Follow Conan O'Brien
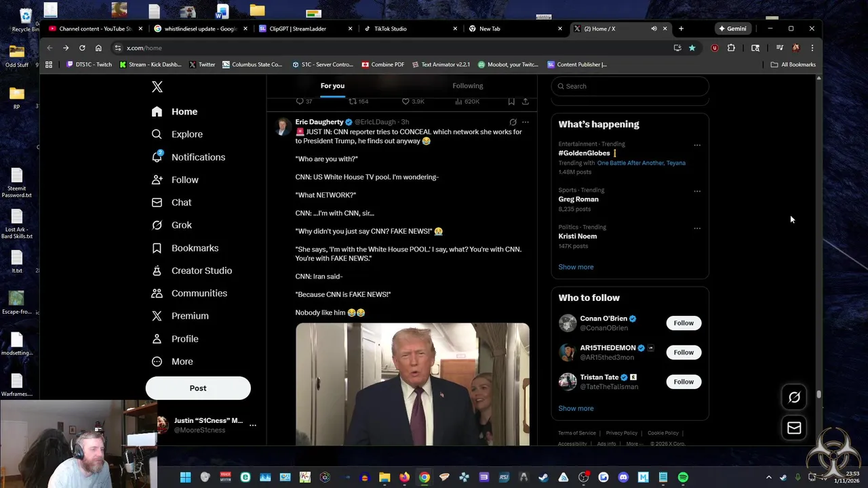Image resolution: width=868 pixels, height=488 pixels. pyautogui.click(x=684, y=323)
